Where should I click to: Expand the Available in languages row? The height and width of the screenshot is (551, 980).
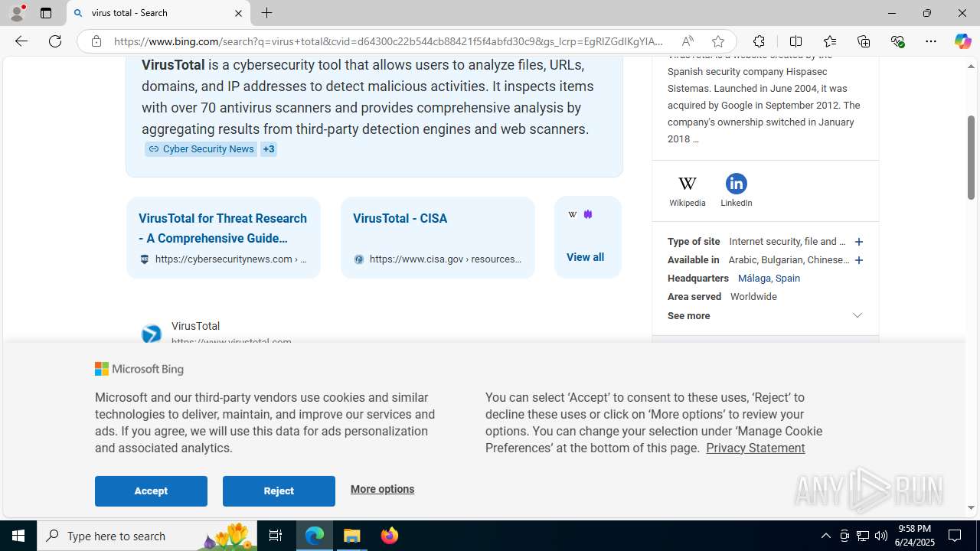pyautogui.click(x=859, y=260)
